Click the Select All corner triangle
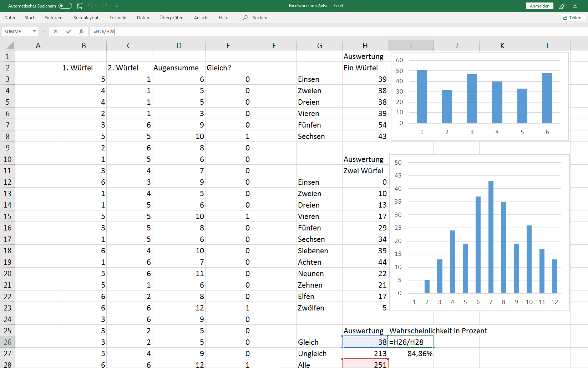This screenshot has height=368, width=588. [x=10, y=45]
